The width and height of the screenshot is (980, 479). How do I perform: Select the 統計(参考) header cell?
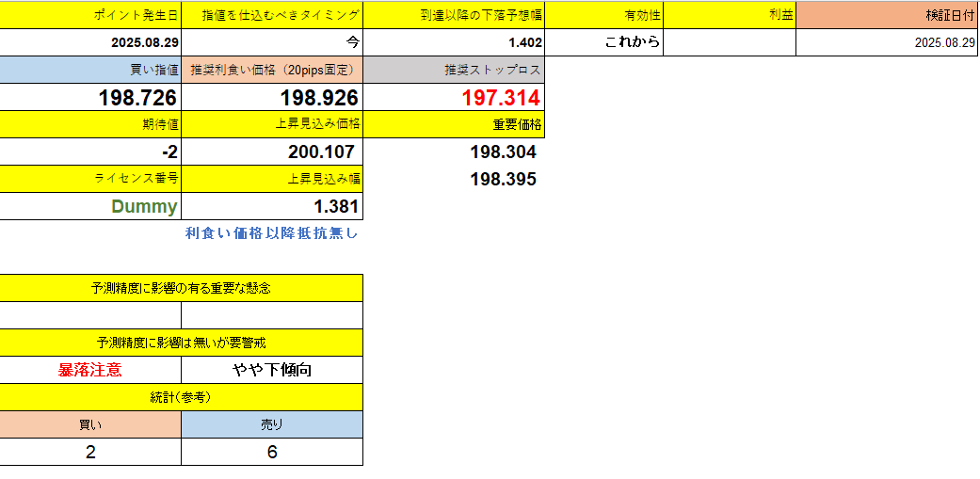[x=182, y=397]
